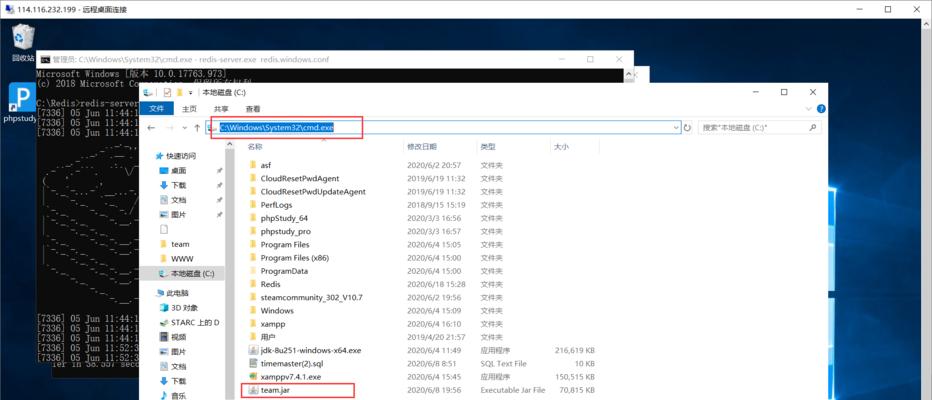The image size is (932, 400).
Task: Sort by 名称 column header
Action: 254,146
